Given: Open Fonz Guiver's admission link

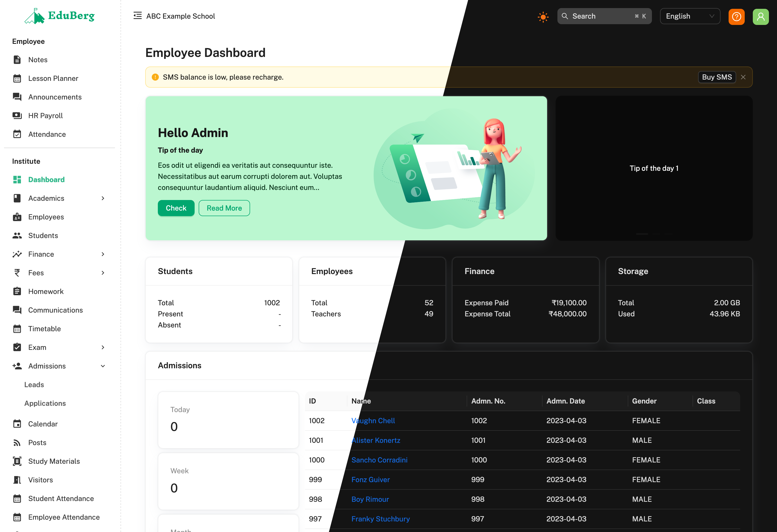Looking at the screenshot, I should (x=370, y=480).
